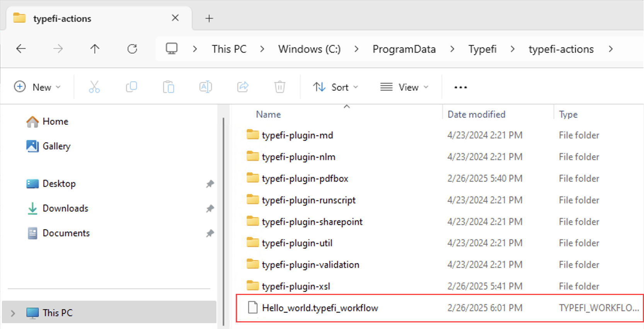Sort by Date modified column header
This screenshot has width=644, height=329.
click(x=476, y=114)
